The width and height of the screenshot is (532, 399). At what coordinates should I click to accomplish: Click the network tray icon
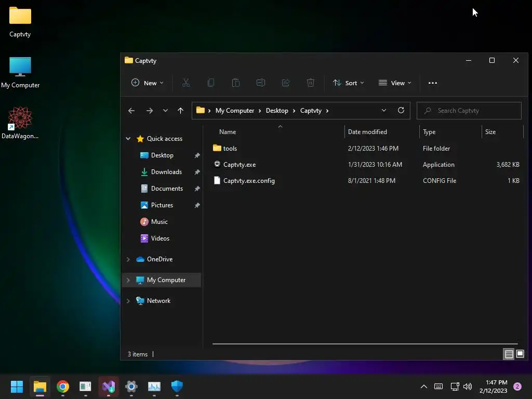click(x=455, y=387)
